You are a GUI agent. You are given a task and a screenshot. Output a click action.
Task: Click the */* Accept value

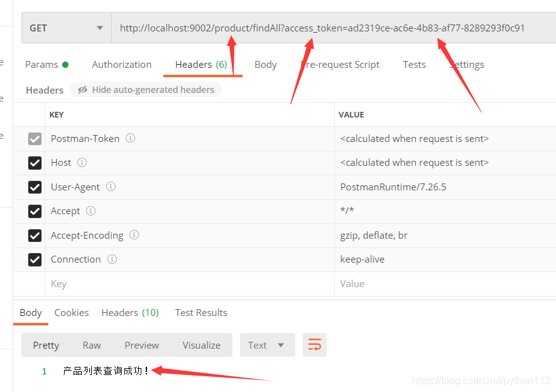pyautogui.click(x=347, y=210)
